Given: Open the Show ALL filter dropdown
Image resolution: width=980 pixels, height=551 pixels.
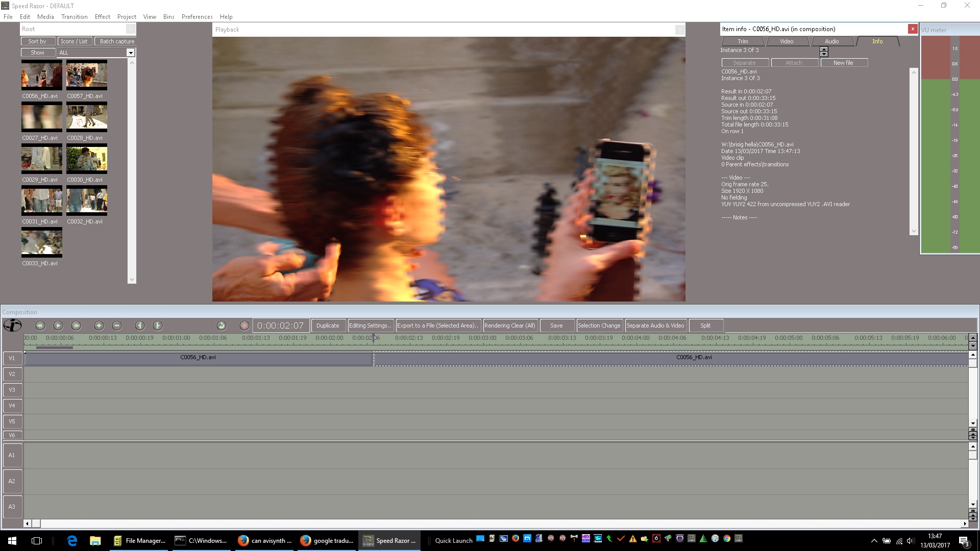Looking at the screenshot, I should pyautogui.click(x=131, y=53).
